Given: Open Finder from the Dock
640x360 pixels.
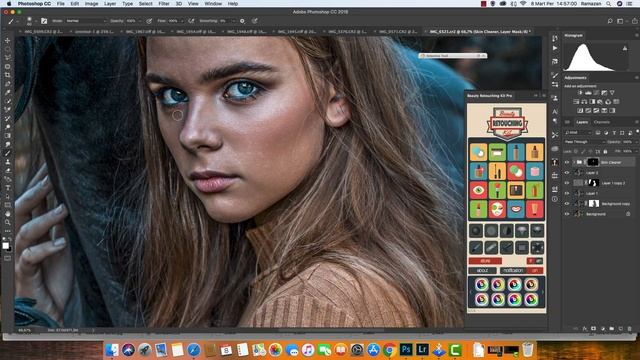Looking at the screenshot, I should 112,349.
